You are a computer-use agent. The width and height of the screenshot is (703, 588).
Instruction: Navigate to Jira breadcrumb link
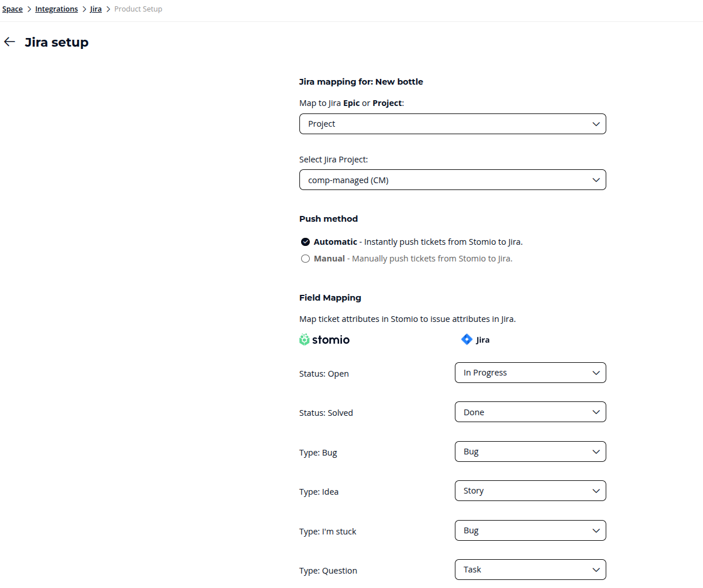point(96,9)
